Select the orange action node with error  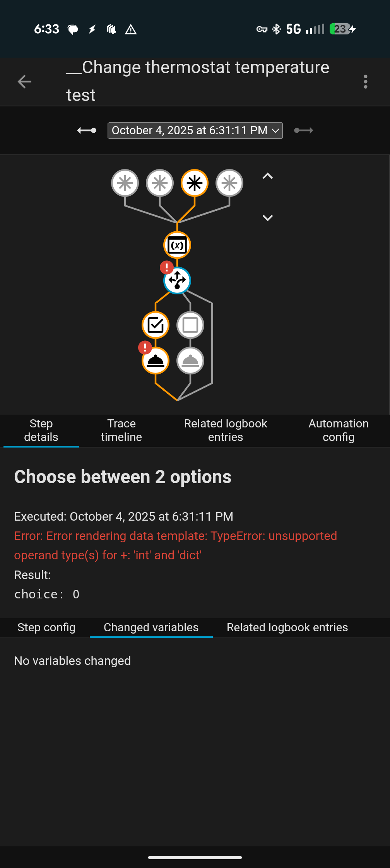click(156, 361)
